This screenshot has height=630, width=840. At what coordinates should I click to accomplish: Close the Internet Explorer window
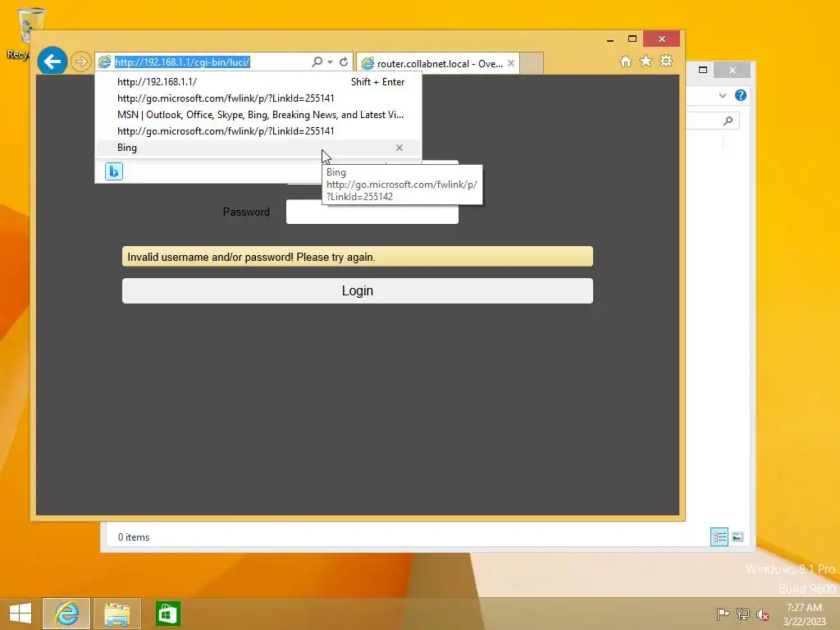point(662,39)
